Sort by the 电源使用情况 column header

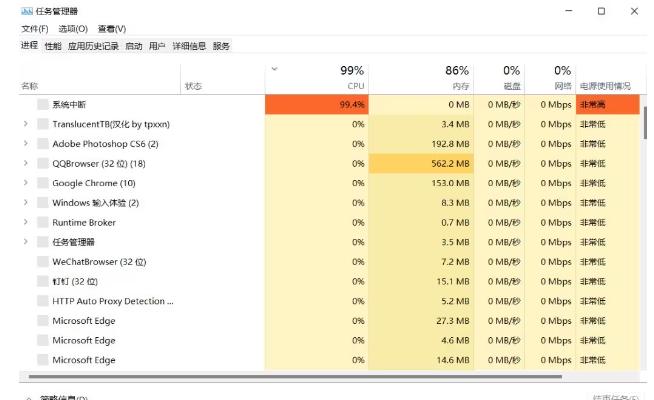tap(605, 86)
